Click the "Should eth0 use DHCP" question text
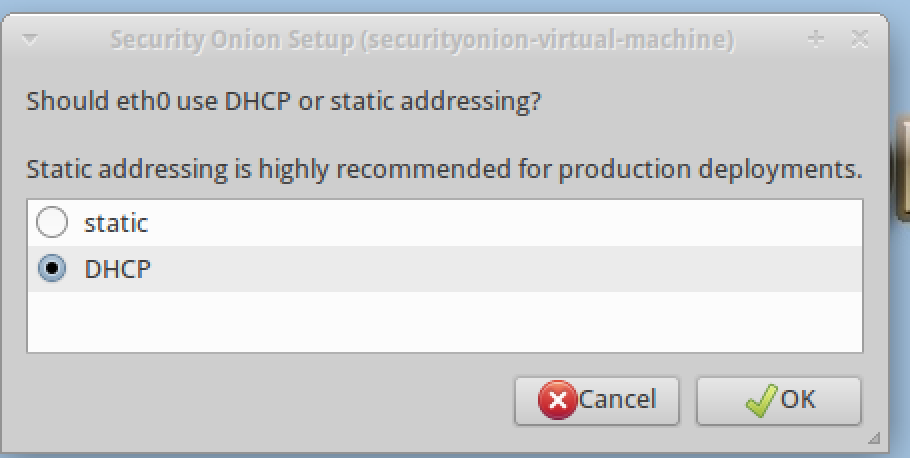 [276, 102]
